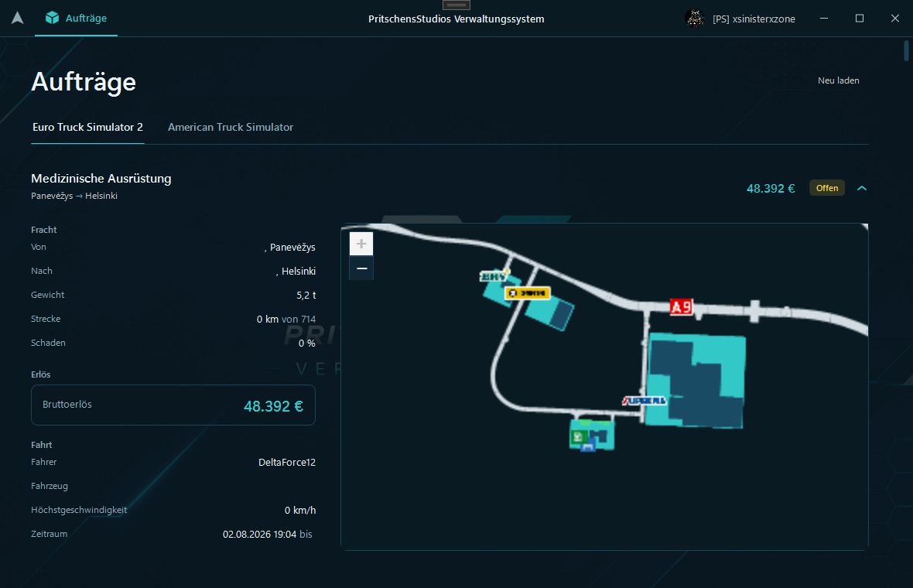Zoom in on the map
913x588 pixels.
click(x=361, y=244)
